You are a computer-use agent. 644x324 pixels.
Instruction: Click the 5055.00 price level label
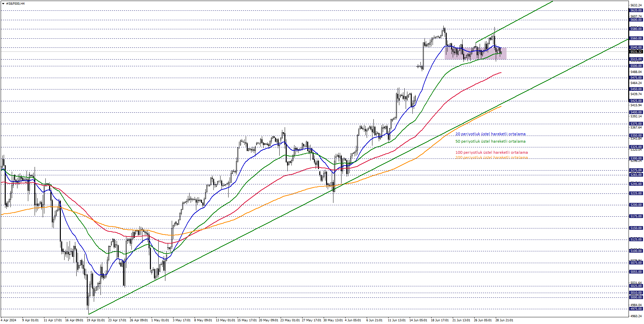636,272
